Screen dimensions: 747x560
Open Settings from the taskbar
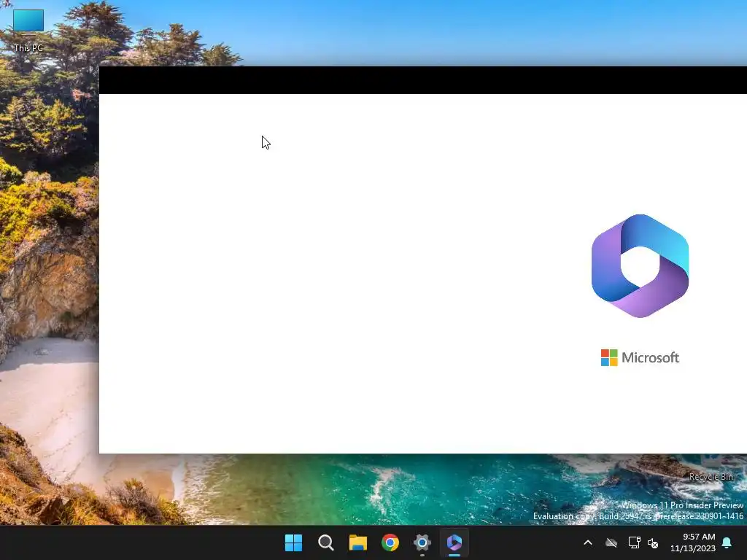422,542
